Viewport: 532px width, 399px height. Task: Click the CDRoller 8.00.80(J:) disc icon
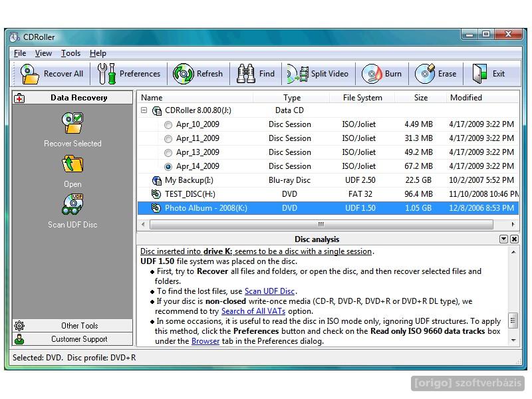[x=157, y=110]
